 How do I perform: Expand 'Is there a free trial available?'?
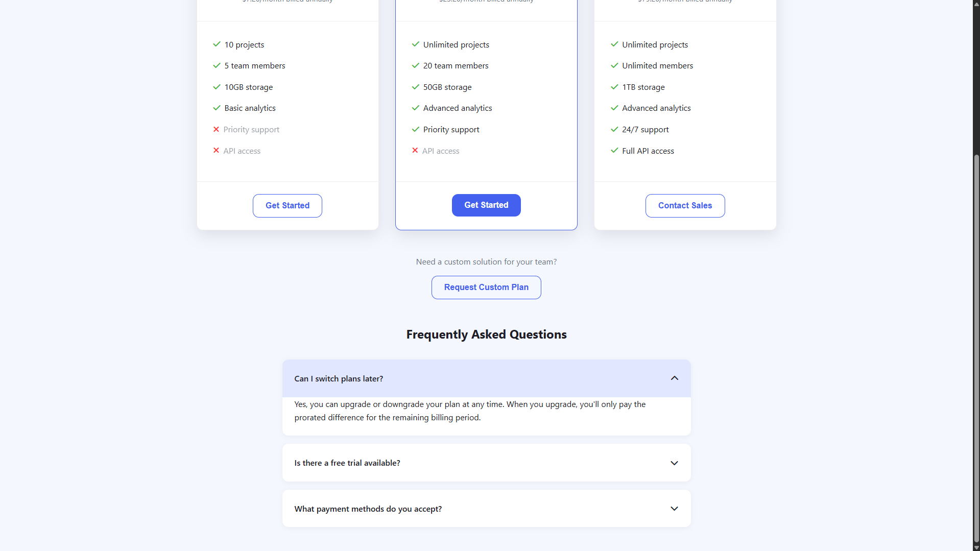pos(486,463)
